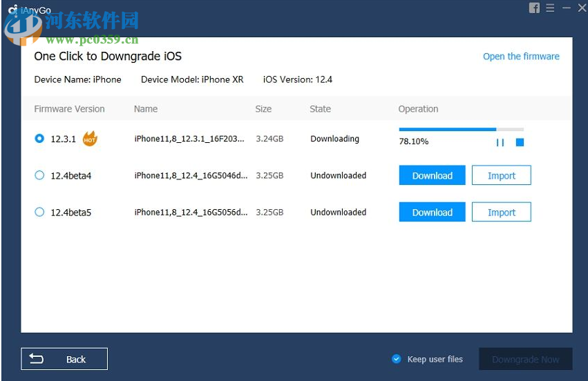Toggle the Keep user files checkbox
Screen dimensions: 588x381
[x=397, y=359]
